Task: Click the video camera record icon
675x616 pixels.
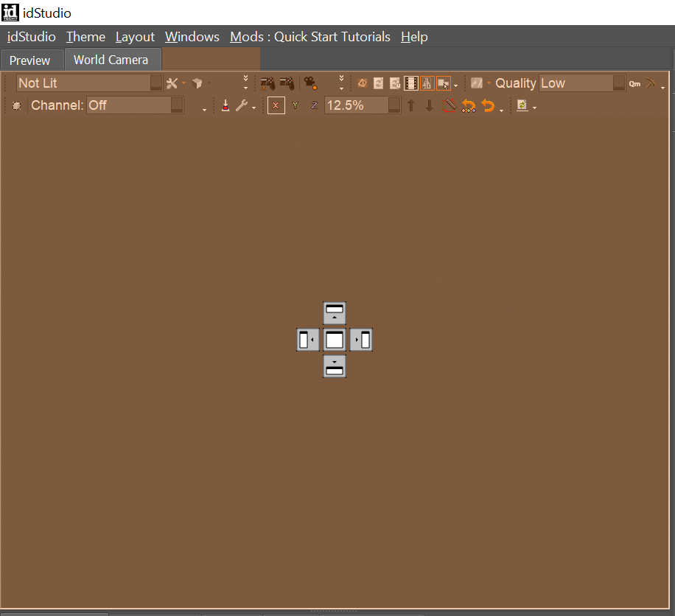Action: (310, 83)
